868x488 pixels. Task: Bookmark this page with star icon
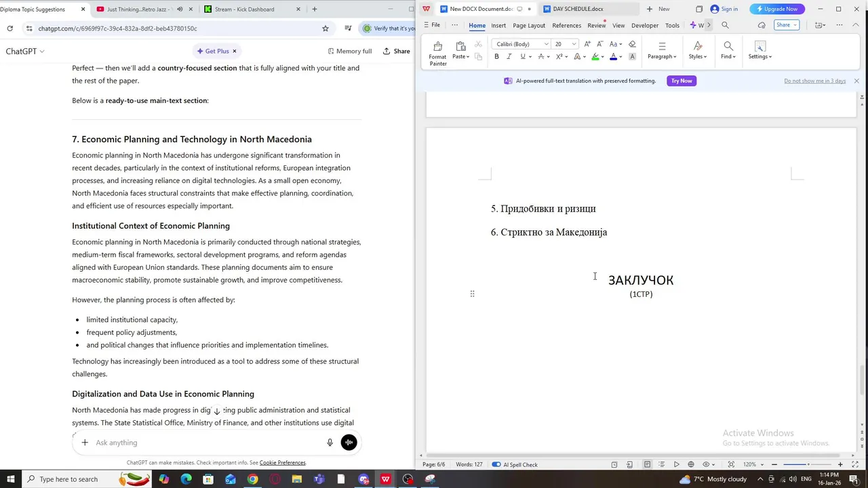[x=325, y=28]
